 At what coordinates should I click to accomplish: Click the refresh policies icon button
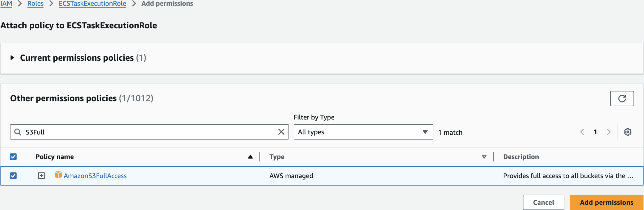622,99
